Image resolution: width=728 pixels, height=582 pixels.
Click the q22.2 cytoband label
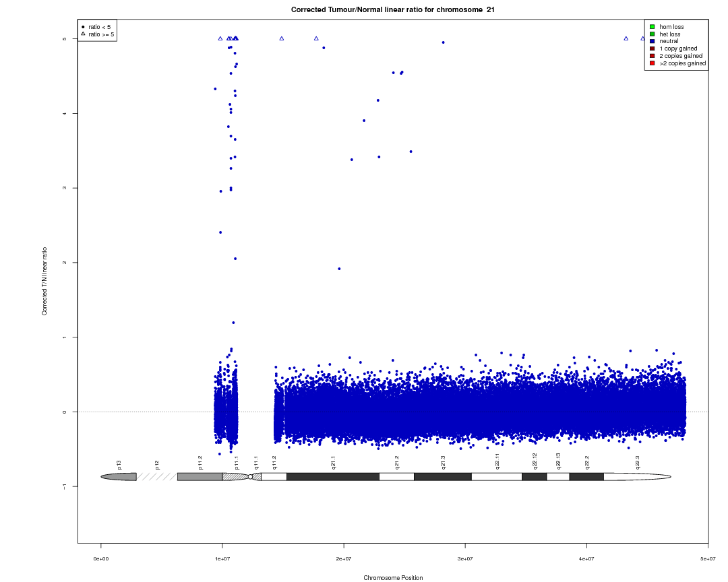pos(586,463)
